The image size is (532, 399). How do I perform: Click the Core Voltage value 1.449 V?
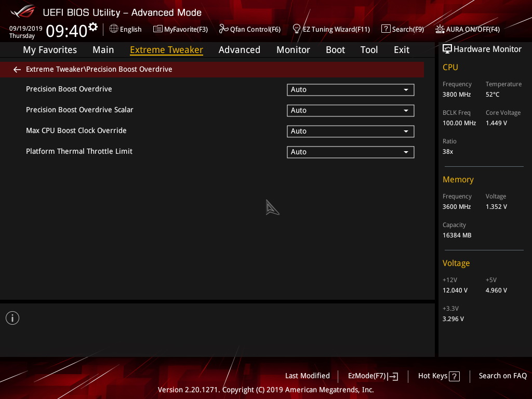coord(496,123)
